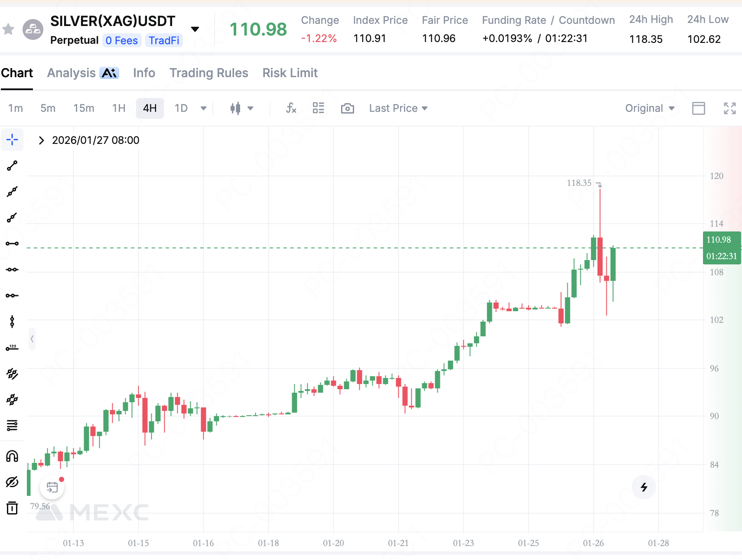This screenshot has width=742, height=560.
Task: Delete drawings with trash icon
Action: click(x=12, y=508)
